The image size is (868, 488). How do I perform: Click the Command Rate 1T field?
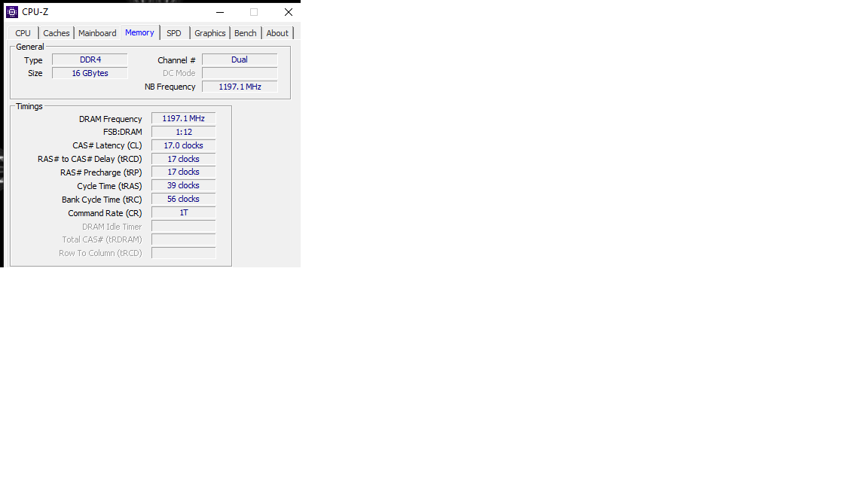pyautogui.click(x=184, y=212)
